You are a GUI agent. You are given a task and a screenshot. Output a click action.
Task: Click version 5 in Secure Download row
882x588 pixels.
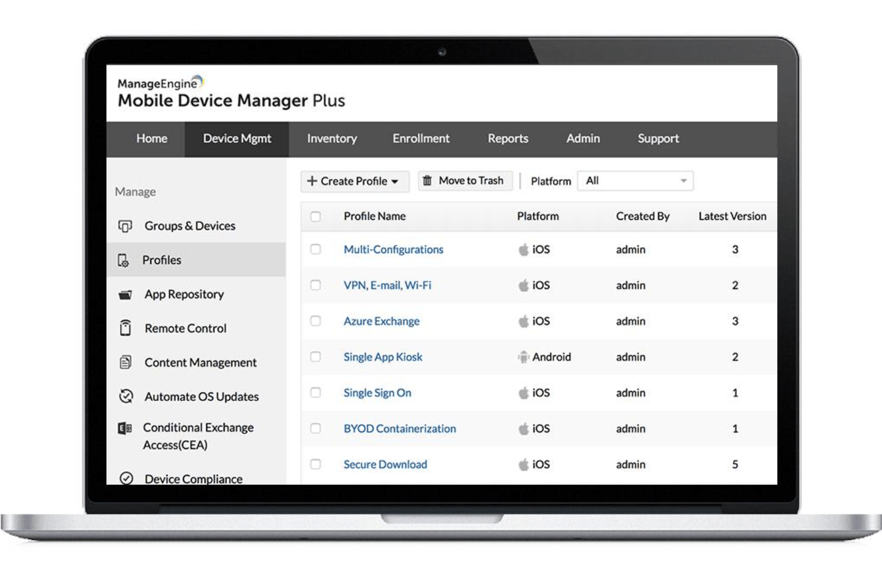tap(735, 464)
